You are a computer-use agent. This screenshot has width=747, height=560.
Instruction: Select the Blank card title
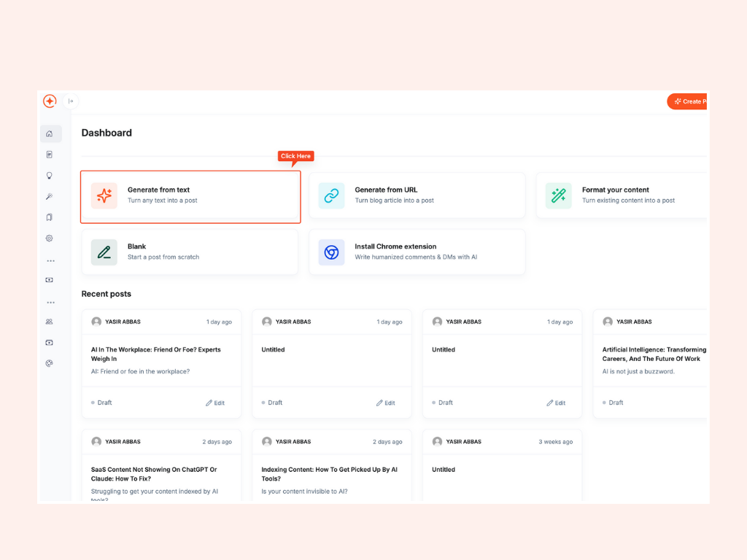click(x=136, y=246)
